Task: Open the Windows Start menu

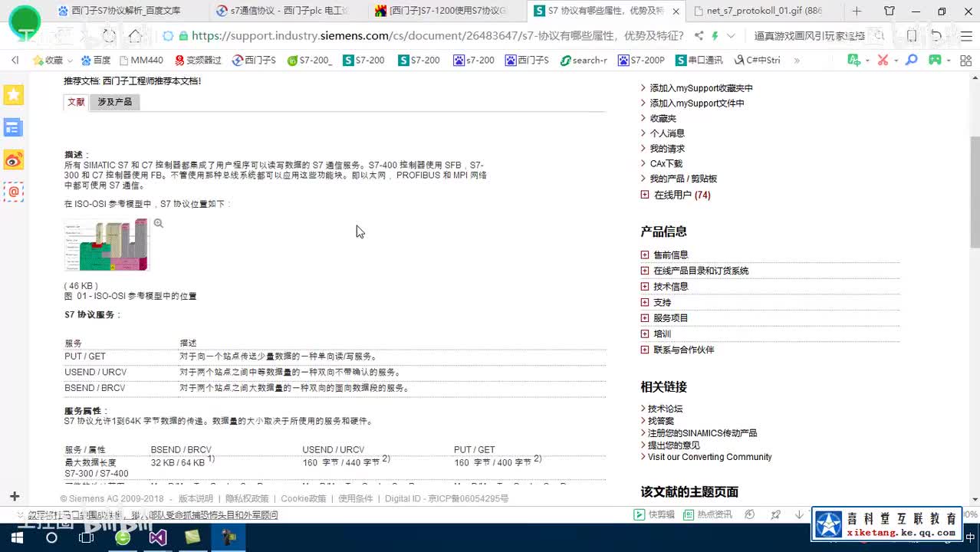Action: [x=17, y=537]
